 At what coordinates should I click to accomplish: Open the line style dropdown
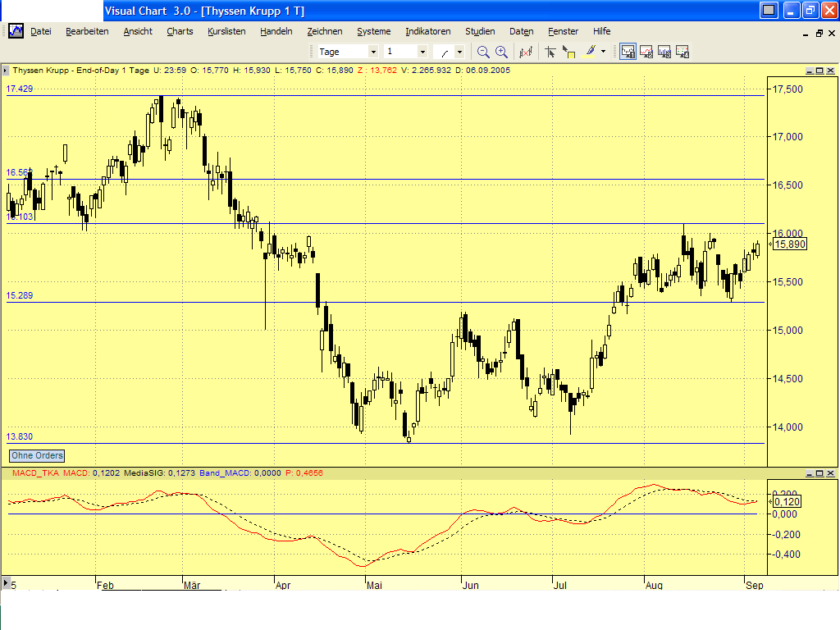click(460, 51)
